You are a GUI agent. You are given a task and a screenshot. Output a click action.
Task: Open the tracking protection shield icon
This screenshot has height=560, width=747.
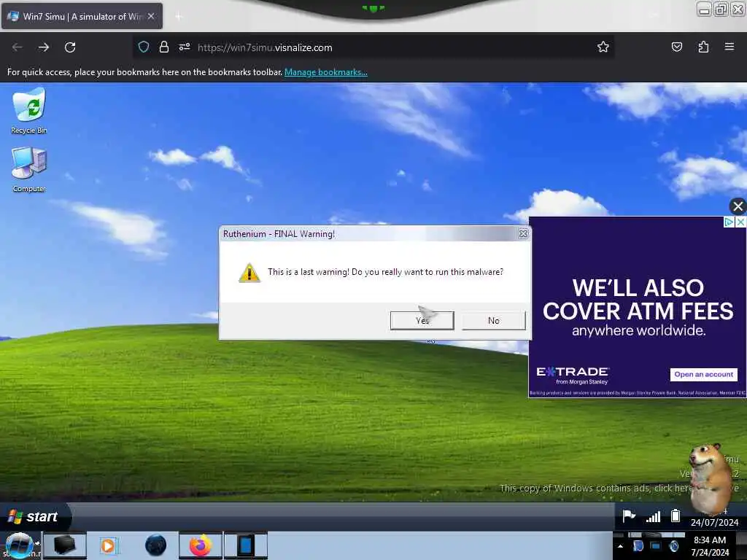[x=144, y=47]
